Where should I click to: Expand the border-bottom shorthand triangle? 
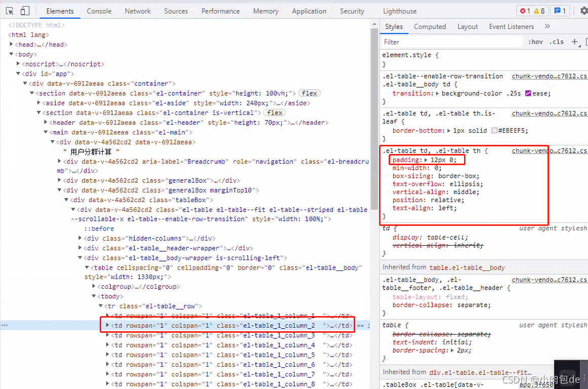click(x=449, y=131)
